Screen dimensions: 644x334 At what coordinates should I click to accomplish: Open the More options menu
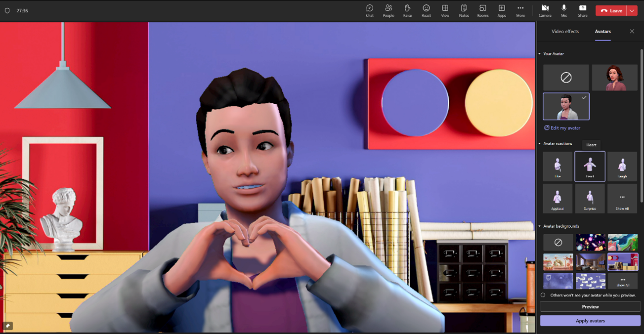[520, 10]
